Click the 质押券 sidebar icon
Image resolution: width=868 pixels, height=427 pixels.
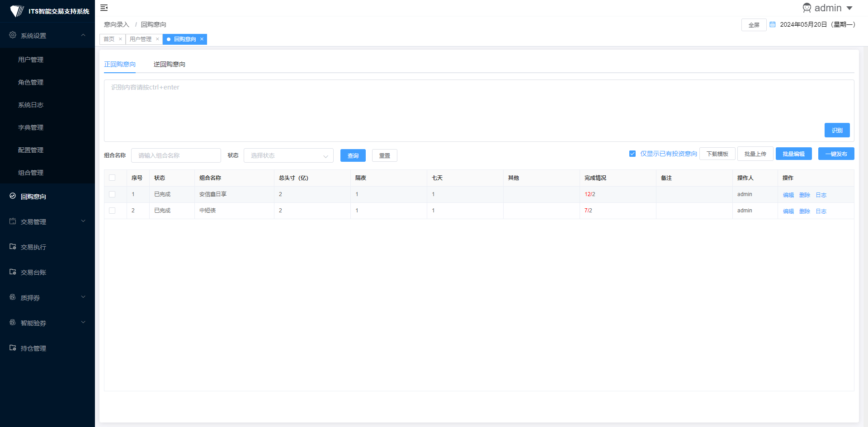13,297
